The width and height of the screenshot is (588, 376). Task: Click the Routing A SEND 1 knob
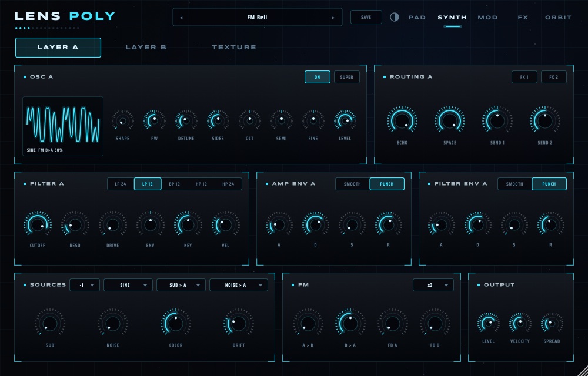(x=497, y=120)
